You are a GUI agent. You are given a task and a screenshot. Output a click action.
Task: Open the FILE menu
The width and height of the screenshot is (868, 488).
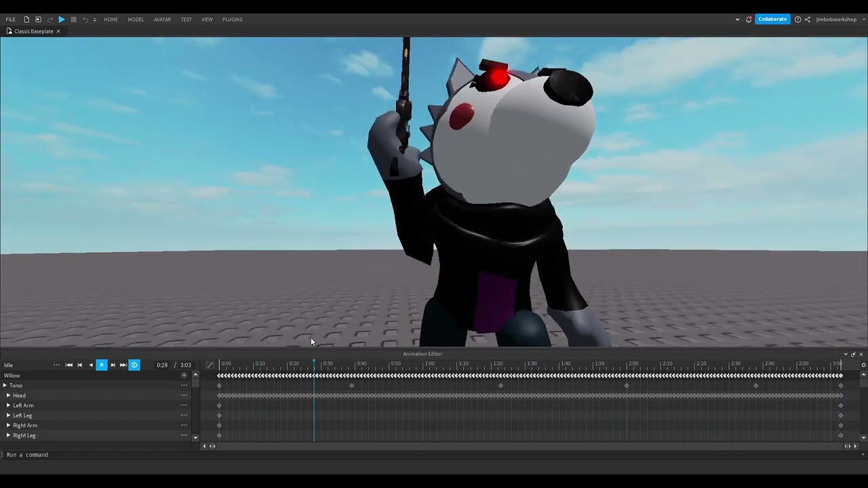[11, 20]
